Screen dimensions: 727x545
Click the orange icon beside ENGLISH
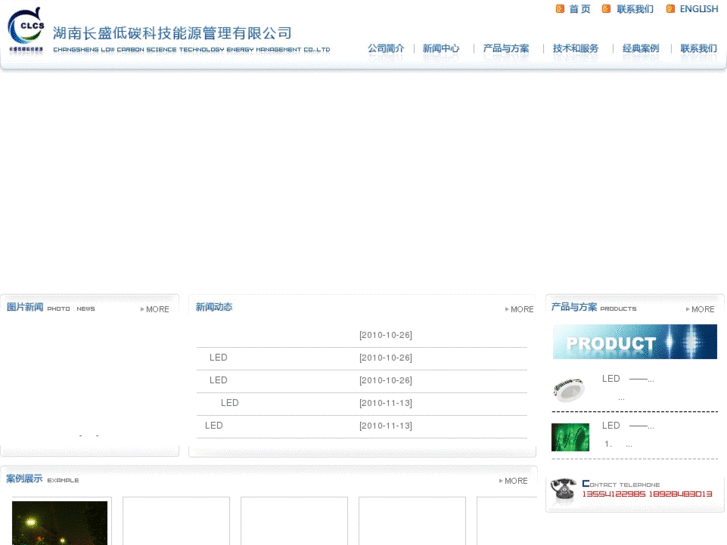pos(670,9)
